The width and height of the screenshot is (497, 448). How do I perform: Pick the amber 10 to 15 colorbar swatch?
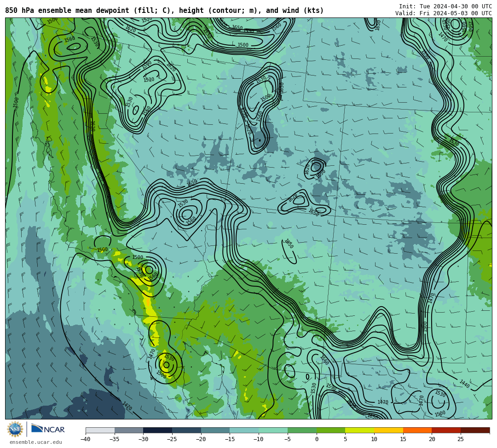388,430
